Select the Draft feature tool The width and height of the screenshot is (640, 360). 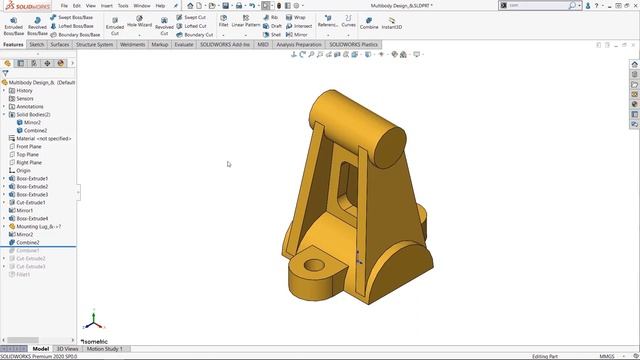tap(272, 26)
